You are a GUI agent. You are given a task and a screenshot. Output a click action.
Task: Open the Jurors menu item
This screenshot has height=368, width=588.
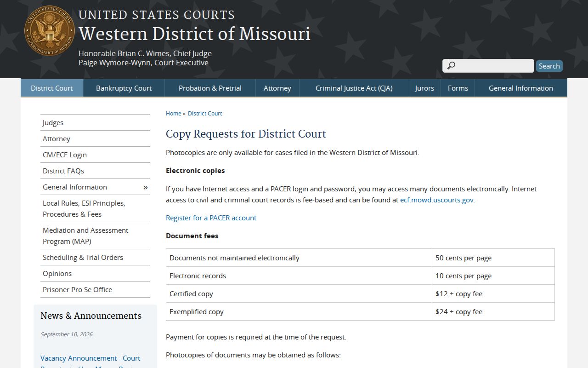[424, 88]
